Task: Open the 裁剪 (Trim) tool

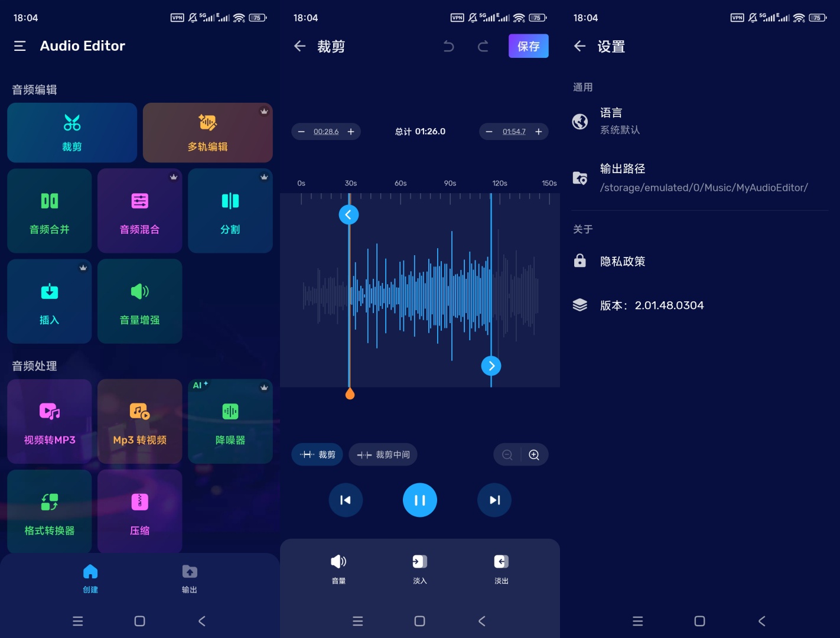Action: (x=71, y=132)
